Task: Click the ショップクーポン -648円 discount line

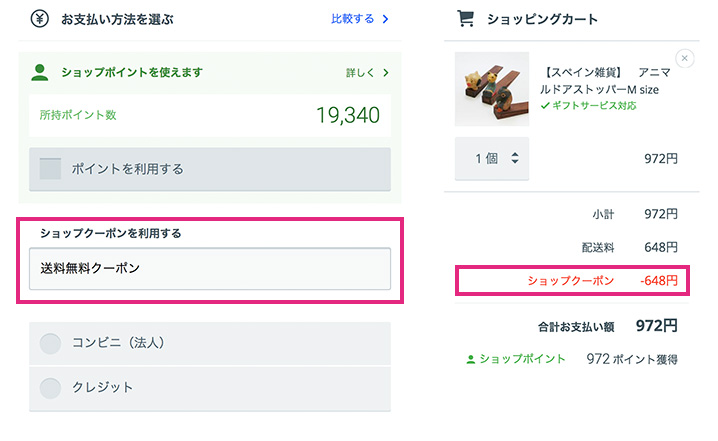Action: (572, 280)
